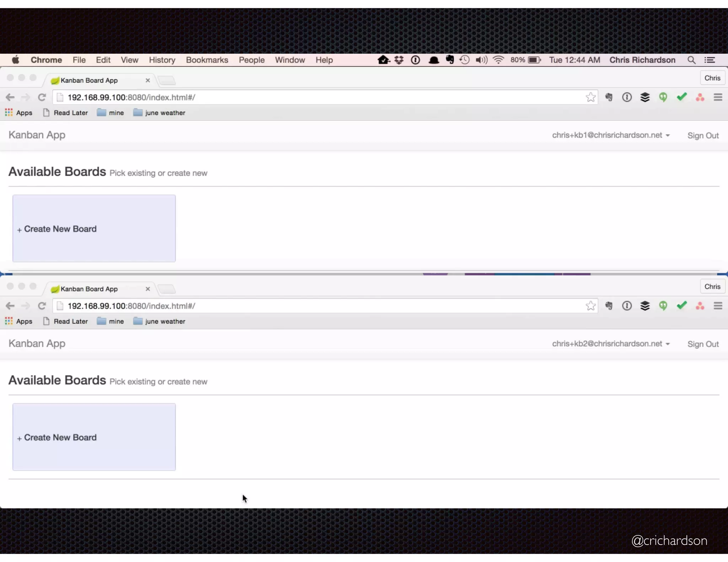The image size is (728, 562).
Task: Click the Dropbox icon in macOS menu bar
Action: click(x=399, y=60)
